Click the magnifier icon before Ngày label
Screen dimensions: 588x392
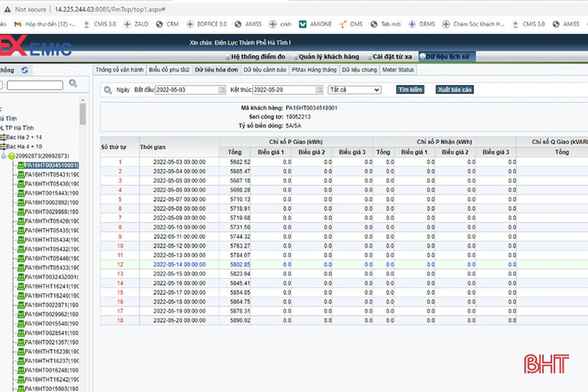point(108,90)
